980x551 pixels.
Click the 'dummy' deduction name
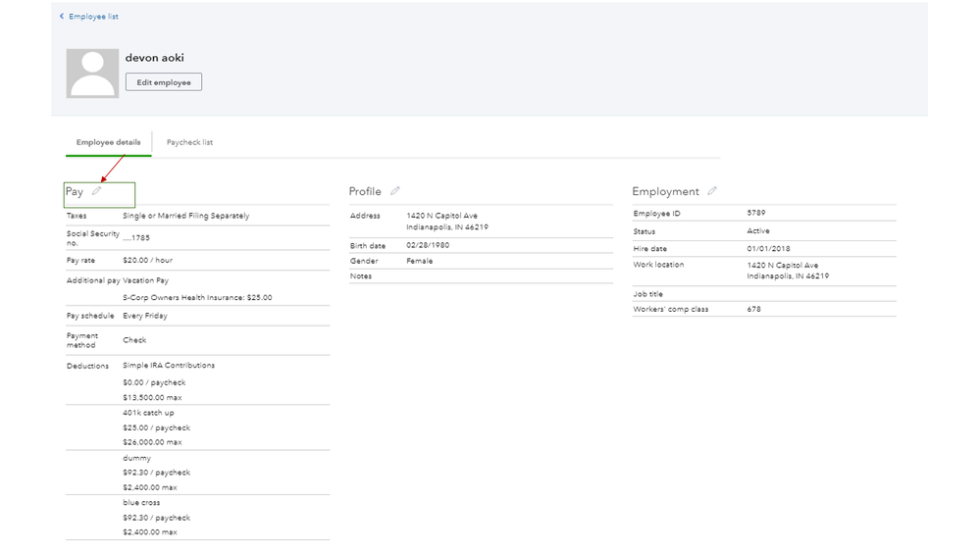137,458
